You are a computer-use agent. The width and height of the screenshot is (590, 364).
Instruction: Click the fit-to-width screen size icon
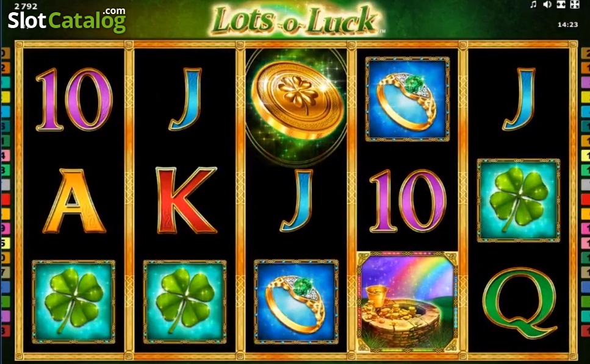click(x=561, y=4)
